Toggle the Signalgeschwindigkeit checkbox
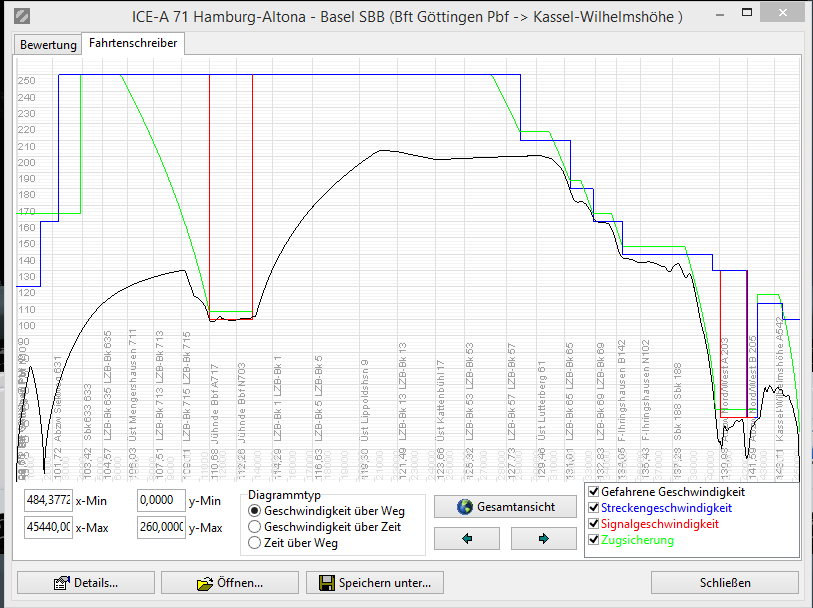This screenshot has height=608, width=813. 594,524
